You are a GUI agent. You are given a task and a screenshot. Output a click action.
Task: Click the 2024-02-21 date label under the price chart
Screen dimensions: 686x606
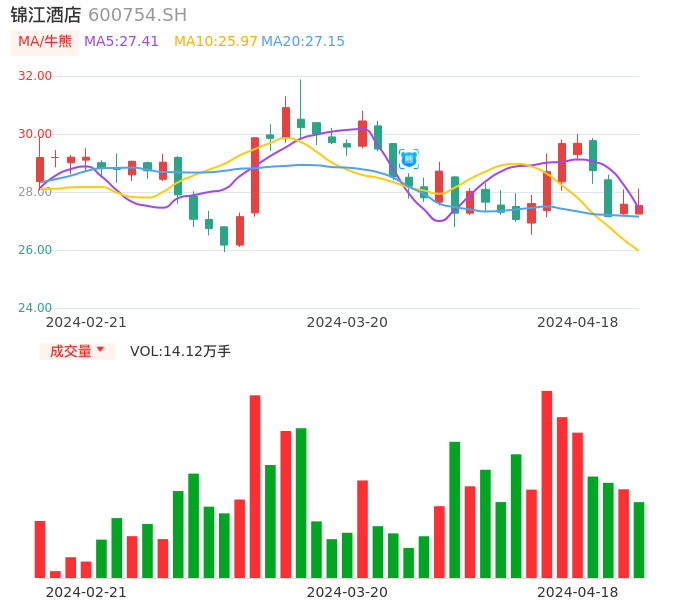click(86, 322)
